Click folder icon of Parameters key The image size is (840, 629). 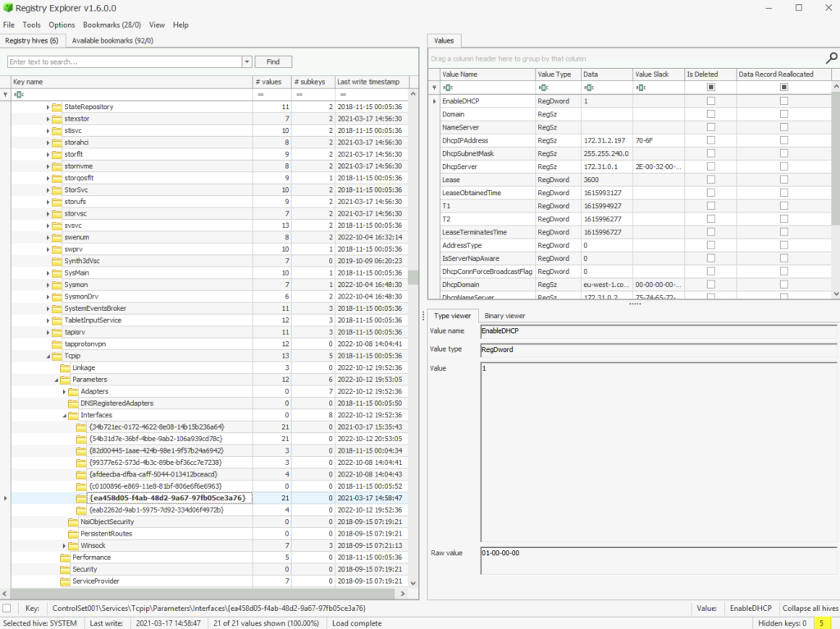pos(65,380)
